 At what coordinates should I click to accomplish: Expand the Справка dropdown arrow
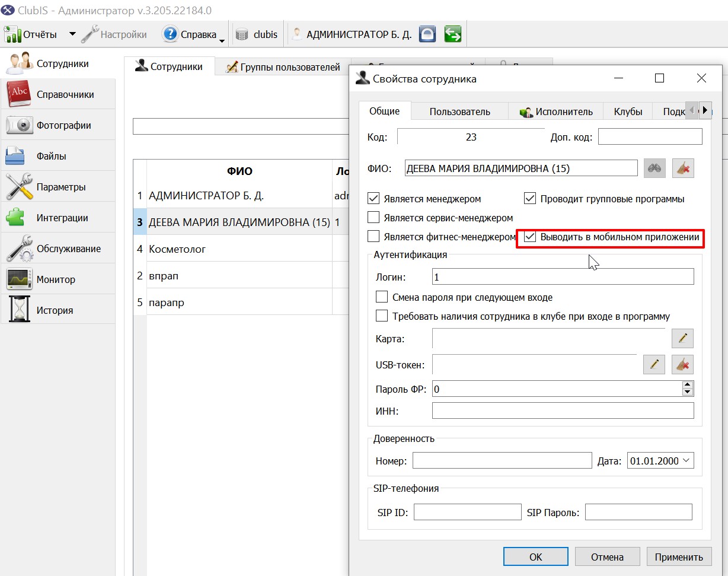pyautogui.click(x=222, y=40)
